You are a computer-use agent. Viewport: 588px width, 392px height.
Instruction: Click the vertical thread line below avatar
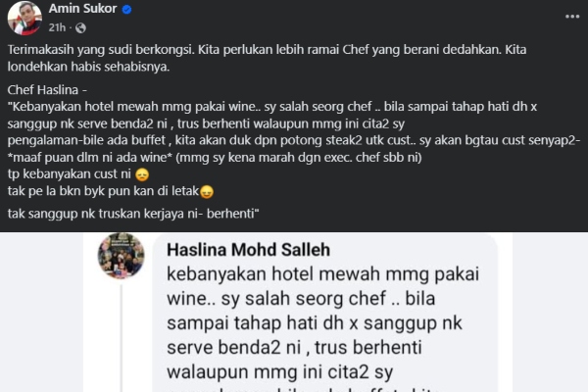click(x=122, y=337)
